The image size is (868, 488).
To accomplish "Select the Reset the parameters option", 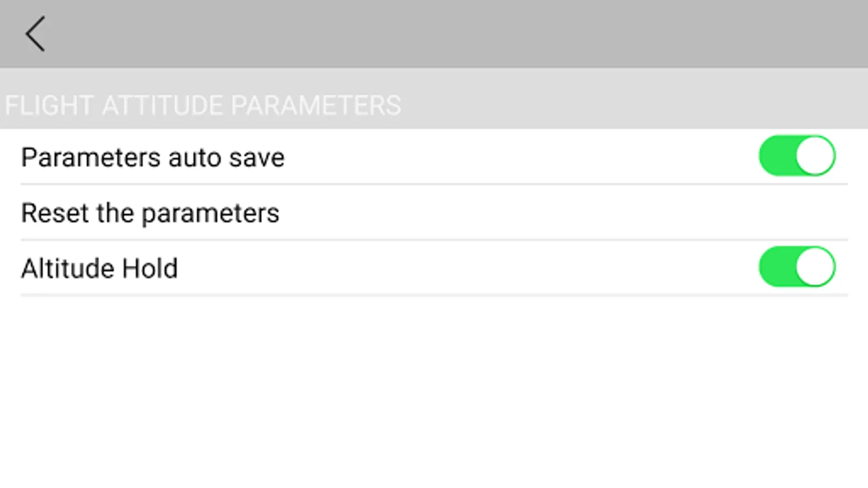I will pos(150,213).
